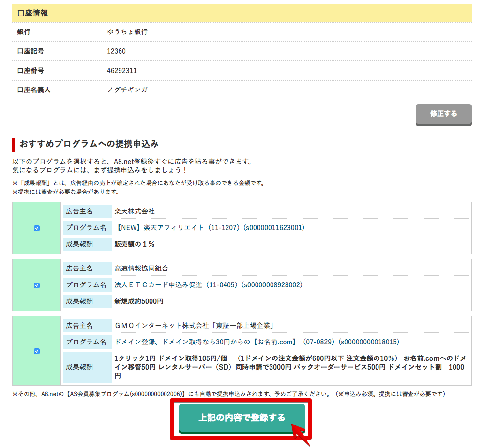Screen dimensions: 484x448
Task: Select GMOインターネット株式会社 advertiser text
Action: click(195, 326)
